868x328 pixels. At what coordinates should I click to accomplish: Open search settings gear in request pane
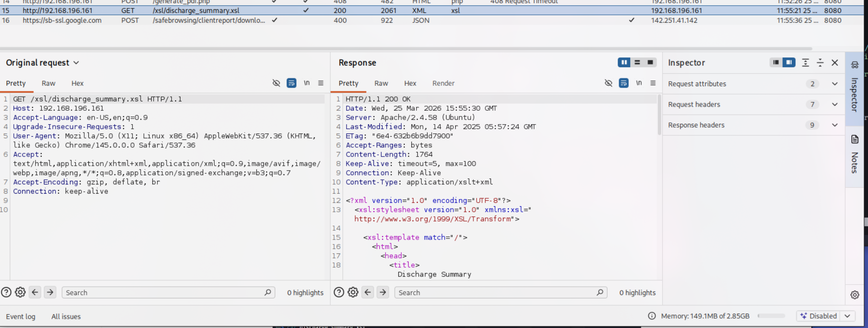(20, 292)
